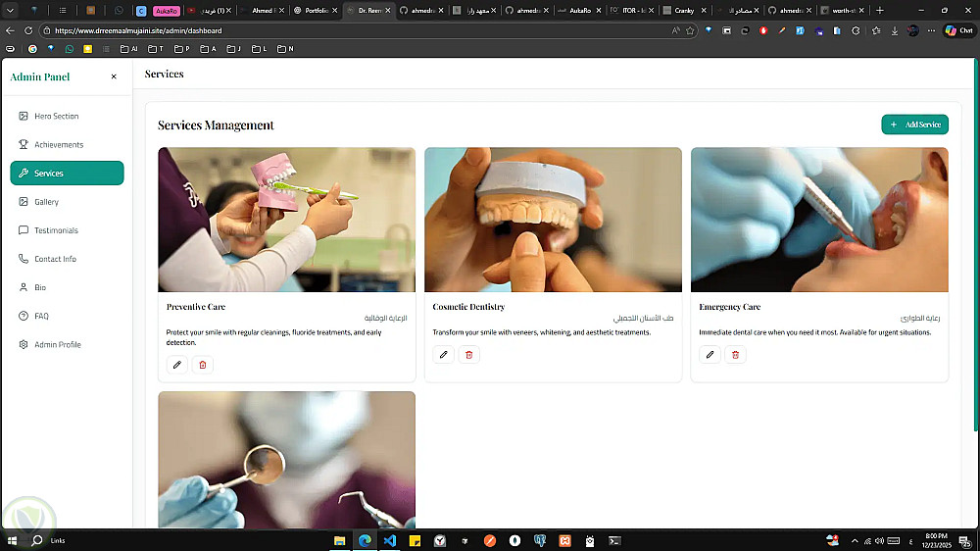Open FAQ in the sidebar
The image size is (980, 551).
pos(67,316)
